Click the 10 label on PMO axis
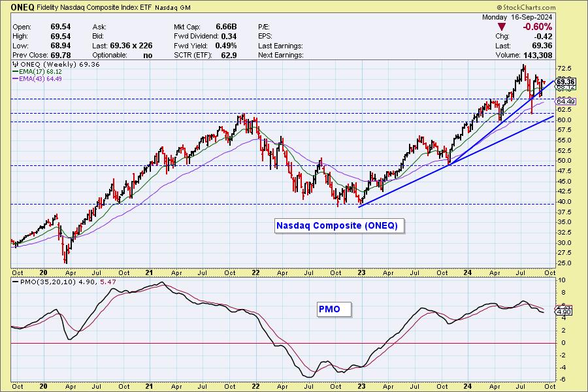This screenshot has height=392, width=588. tap(562, 280)
